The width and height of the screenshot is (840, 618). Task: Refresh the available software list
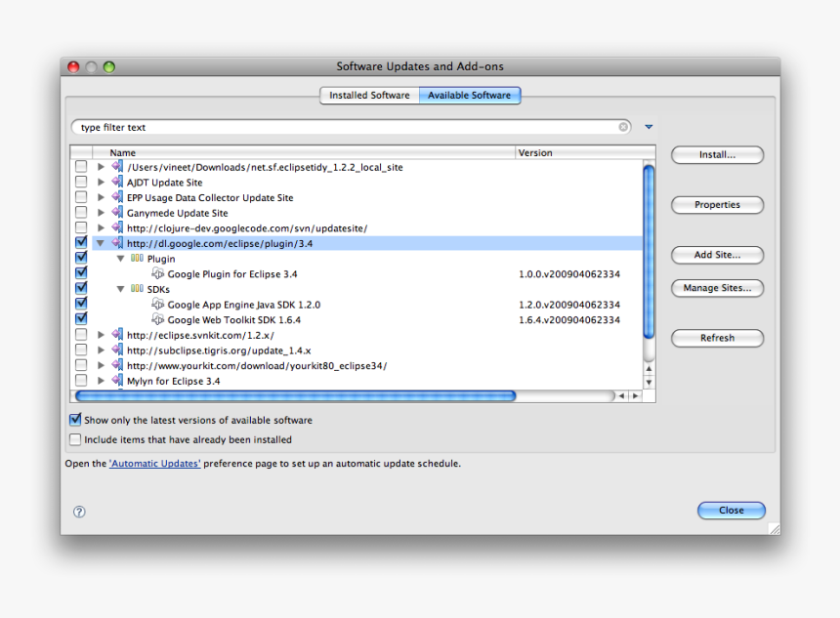click(x=717, y=338)
